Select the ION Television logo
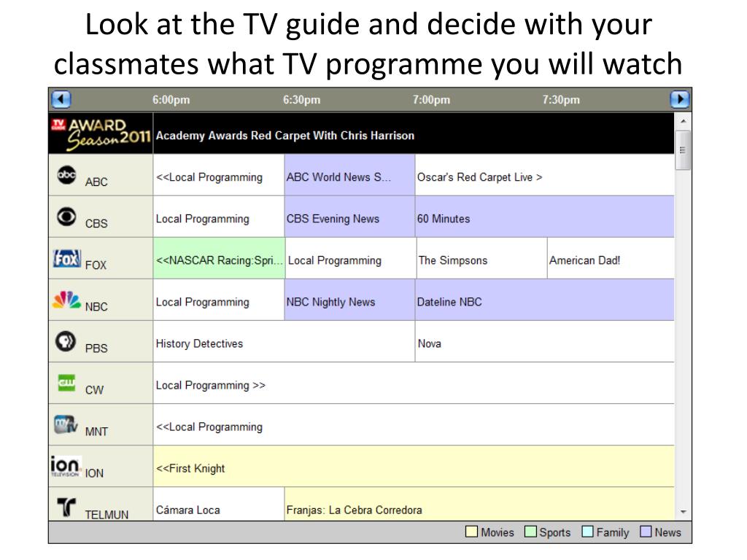The image size is (747, 560). [65, 466]
